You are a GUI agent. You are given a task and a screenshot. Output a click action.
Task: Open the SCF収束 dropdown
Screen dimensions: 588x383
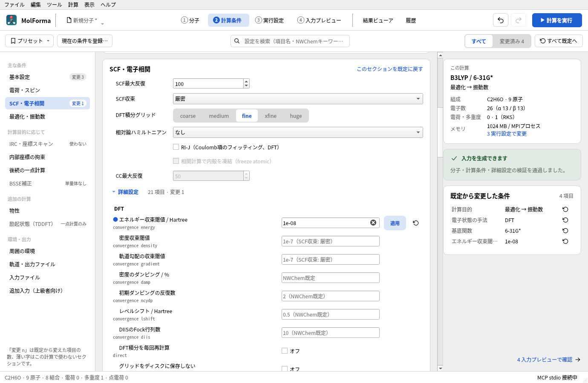pos(298,99)
